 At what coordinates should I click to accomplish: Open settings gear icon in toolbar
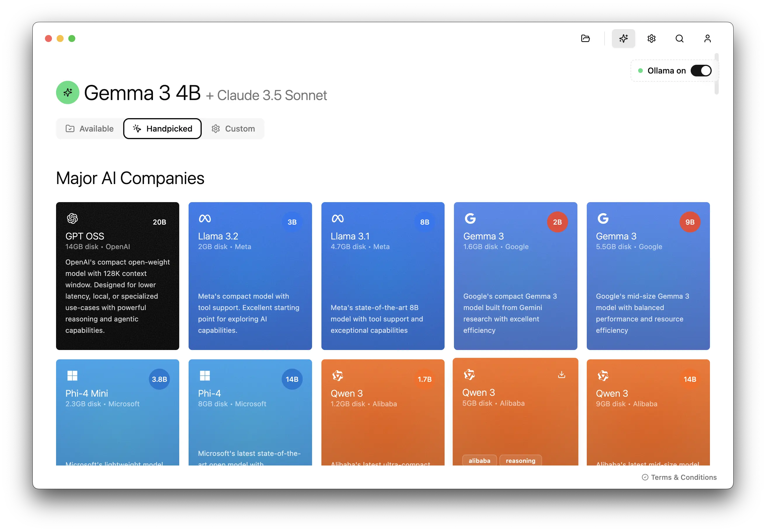[x=651, y=39]
